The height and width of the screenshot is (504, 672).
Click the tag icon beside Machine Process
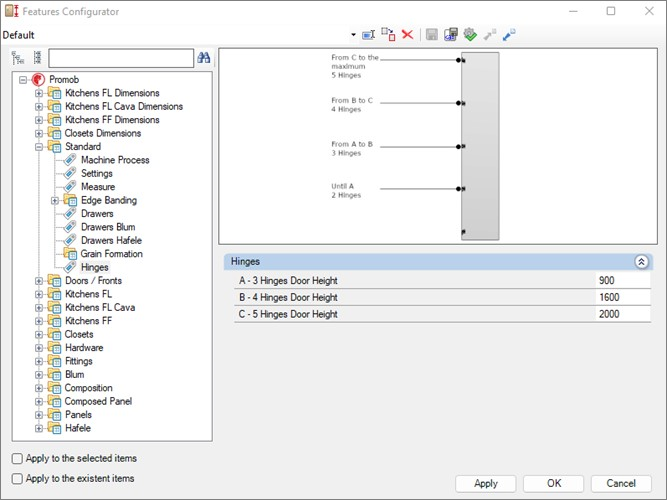[x=70, y=160]
